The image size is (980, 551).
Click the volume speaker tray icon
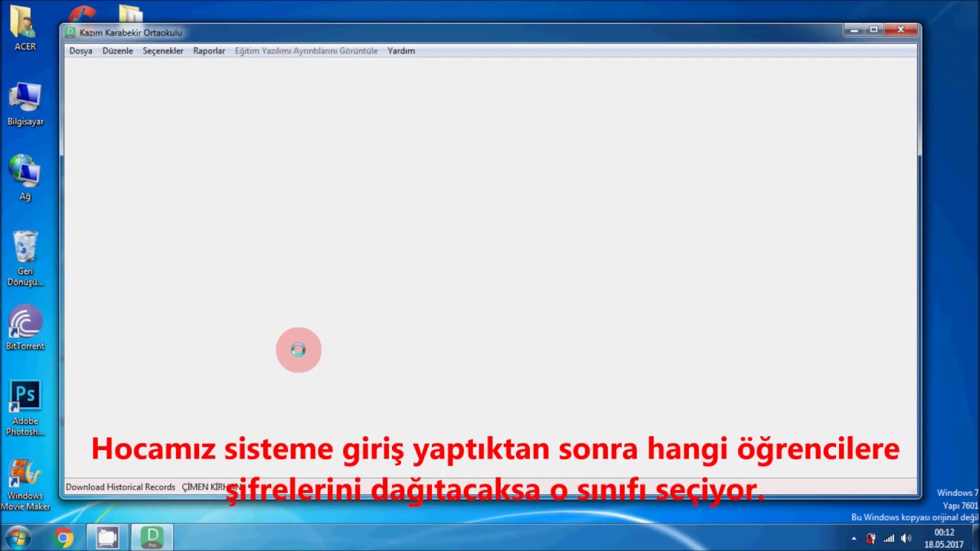[x=906, y=539]
